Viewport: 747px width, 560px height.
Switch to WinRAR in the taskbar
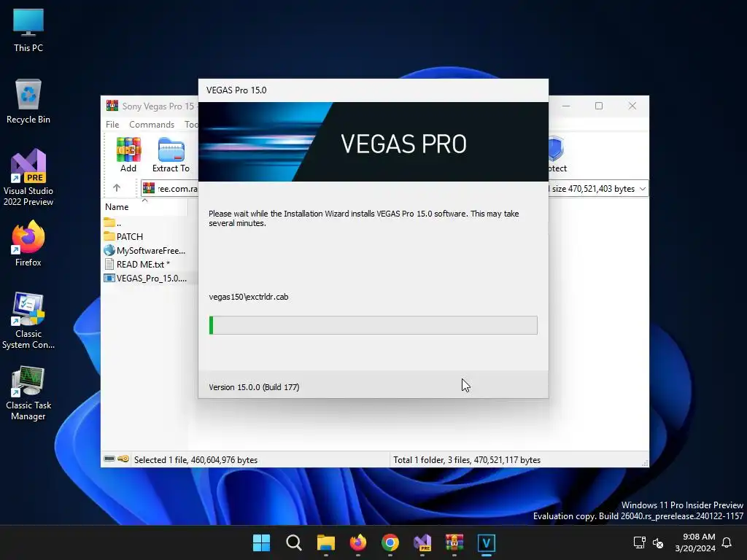point(454,542)
